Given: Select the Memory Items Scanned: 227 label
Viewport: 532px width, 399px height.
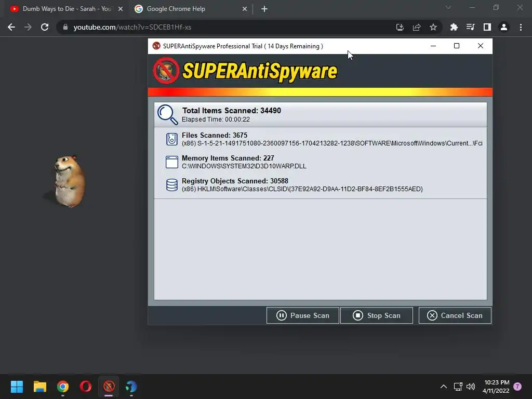Looking at the screenshot, I should 228,158.
